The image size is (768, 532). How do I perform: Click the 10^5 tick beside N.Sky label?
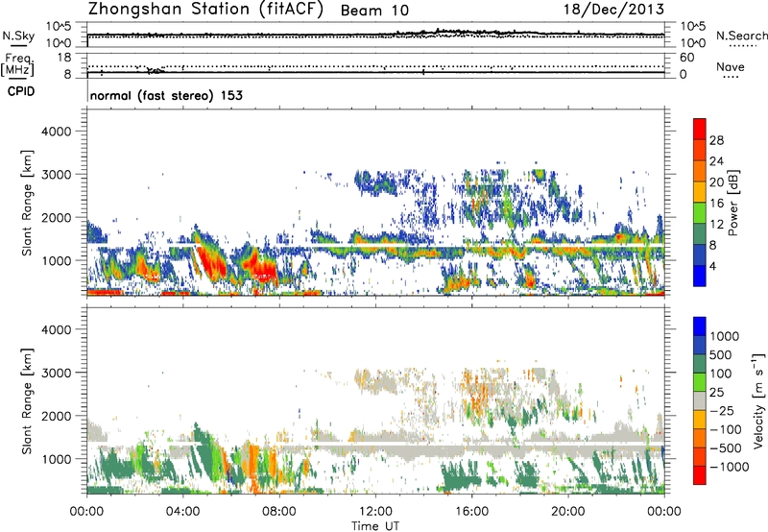pyautogui.click(x=59, y=26)
